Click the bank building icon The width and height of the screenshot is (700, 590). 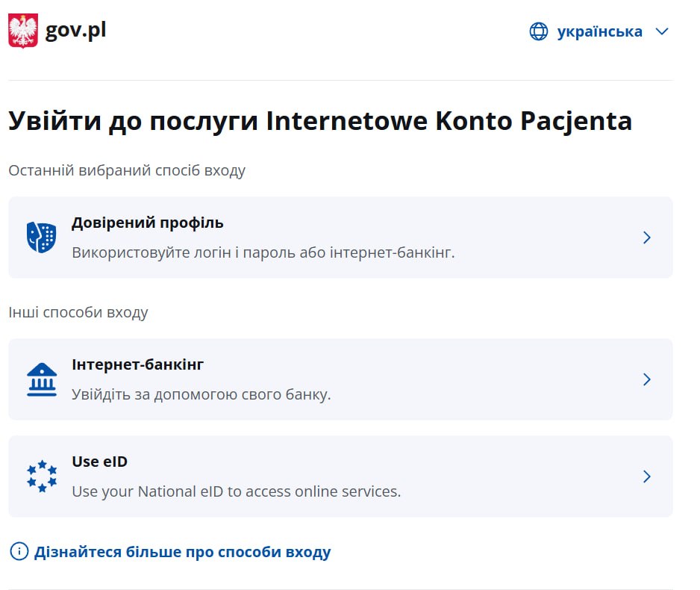[x=42, y=379]
